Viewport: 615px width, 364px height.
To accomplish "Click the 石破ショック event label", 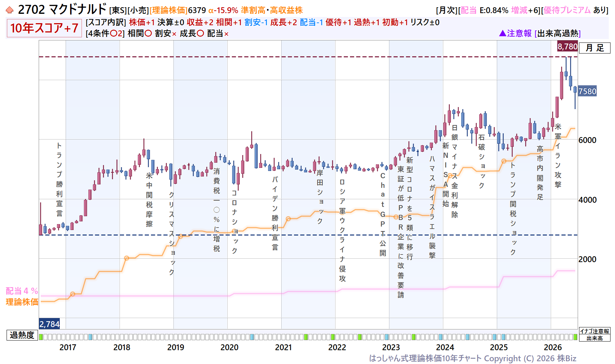I will click(482, 161).
